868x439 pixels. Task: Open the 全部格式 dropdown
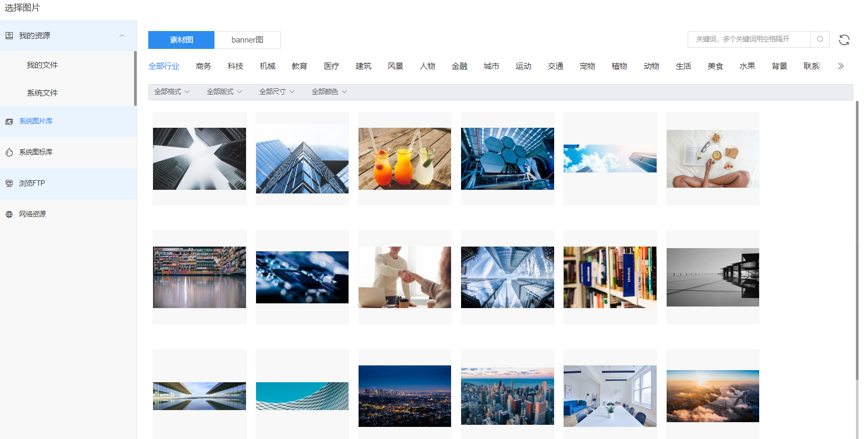[171, 92]
